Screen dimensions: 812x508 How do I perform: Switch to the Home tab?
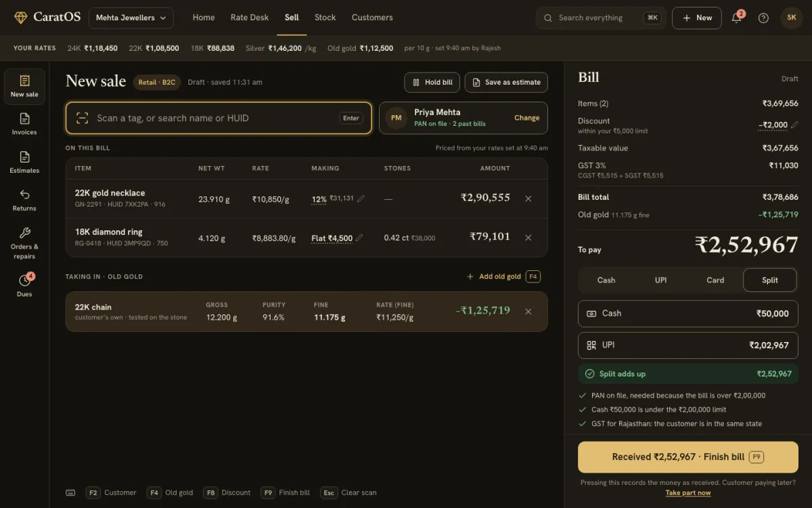[204, 18]
